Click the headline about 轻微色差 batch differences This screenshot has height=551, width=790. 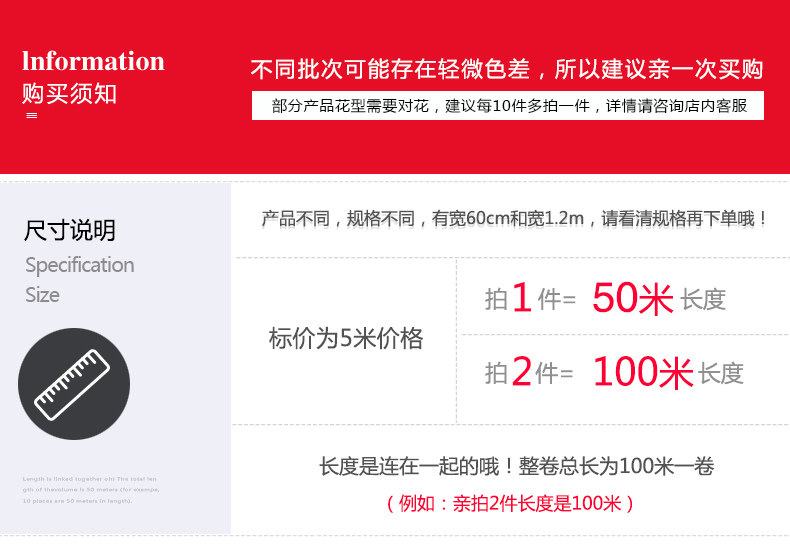pos(506,69)
